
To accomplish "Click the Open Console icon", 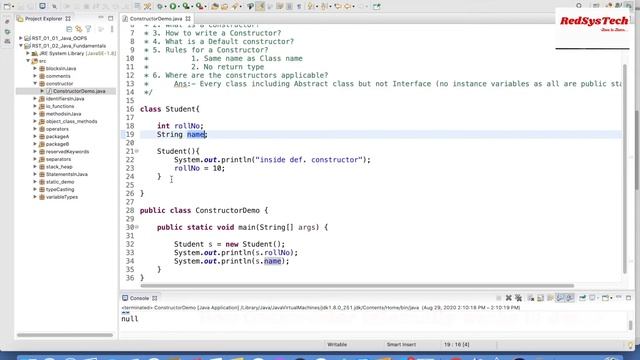I will (x=606, y=298).
